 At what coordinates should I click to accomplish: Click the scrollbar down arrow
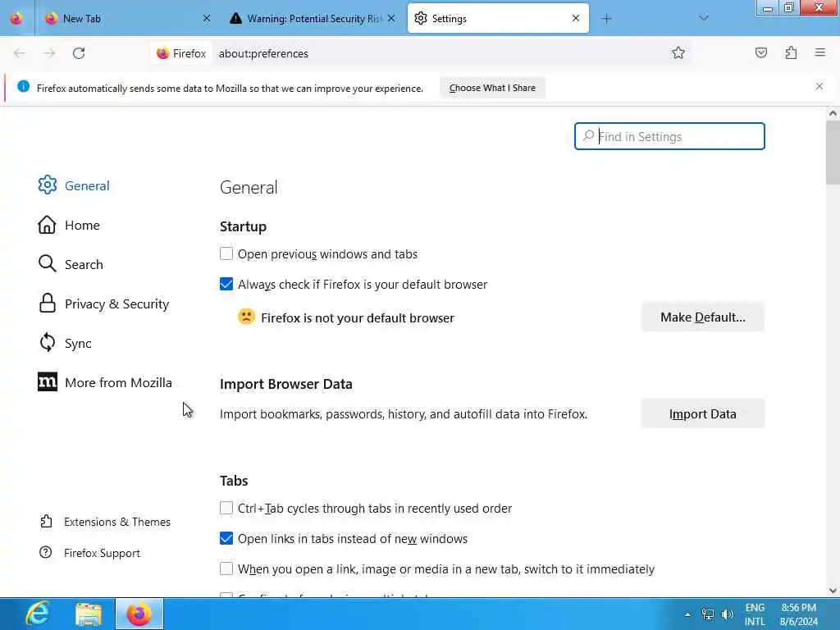coord(833,591)
